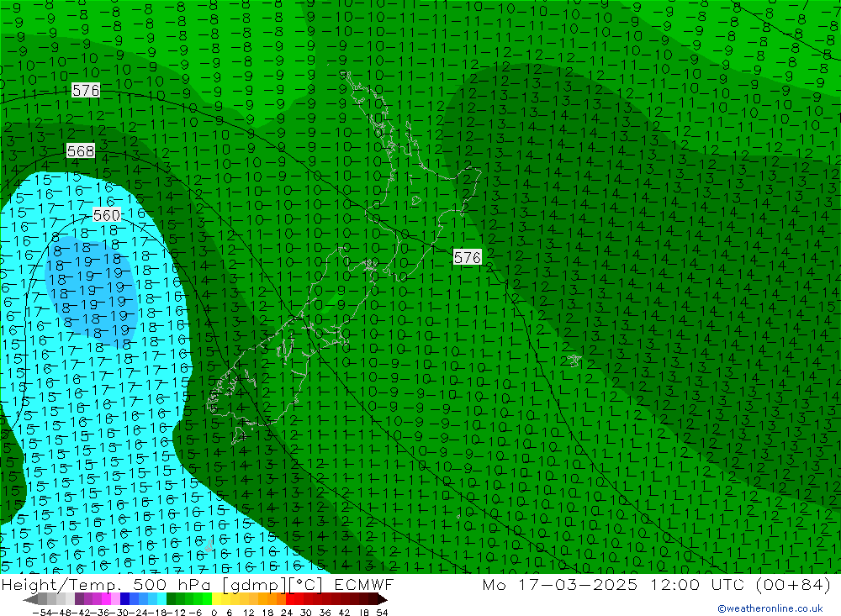Click the 576 label east of North Island

[x=468, y=257]
